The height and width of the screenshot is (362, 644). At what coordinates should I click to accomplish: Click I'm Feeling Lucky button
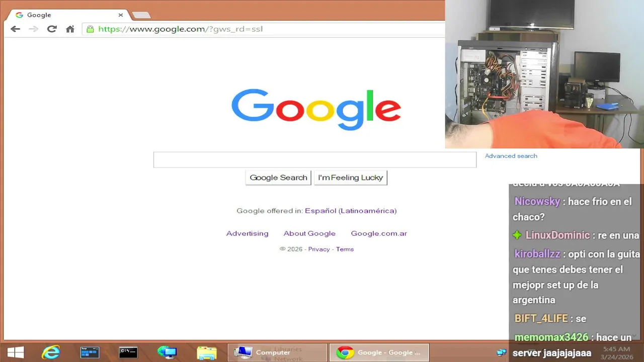pyautogui.click(x=351, y=177)
